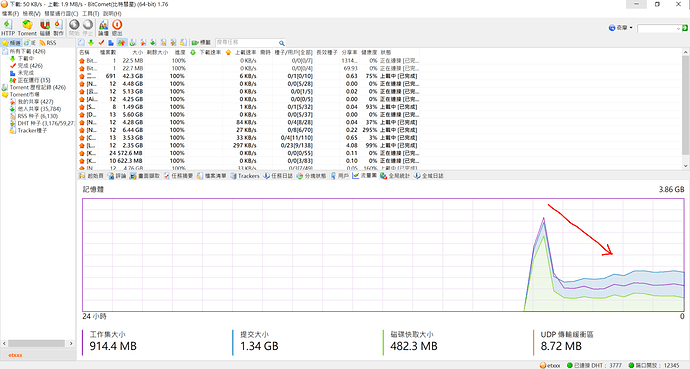
Task: Click the magnet link (磁鏈) toolbar icon
Action: pyautogui.click(x=45, y=27)
